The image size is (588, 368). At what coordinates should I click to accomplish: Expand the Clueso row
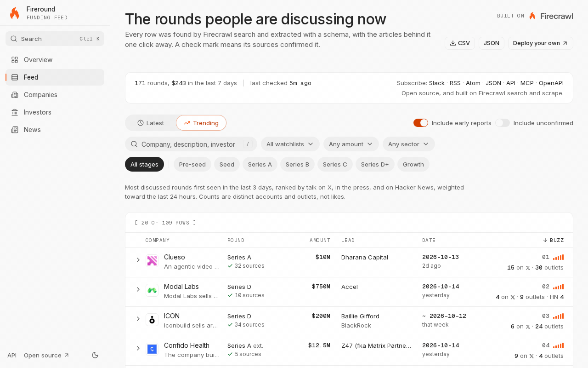[138, 260]
